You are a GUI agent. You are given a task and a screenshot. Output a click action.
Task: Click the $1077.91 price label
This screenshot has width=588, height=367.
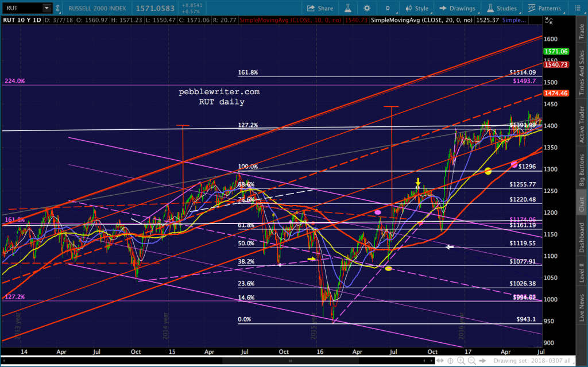523,261
